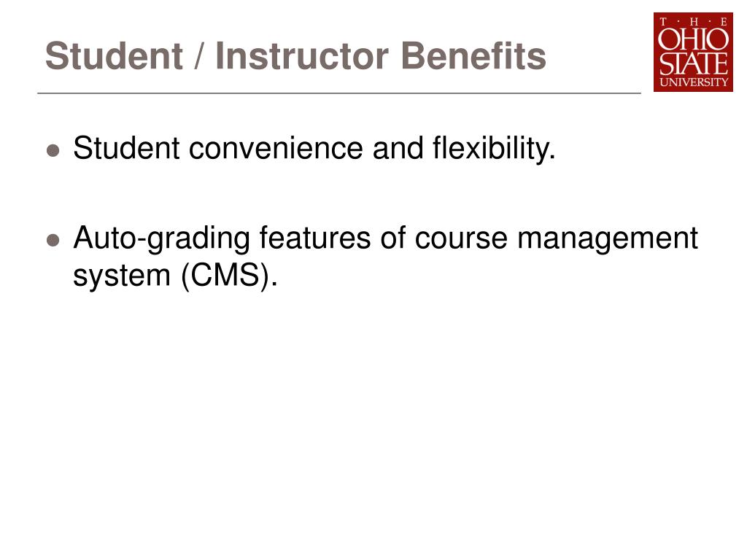Click the slash in the slide title

[198, 56]
